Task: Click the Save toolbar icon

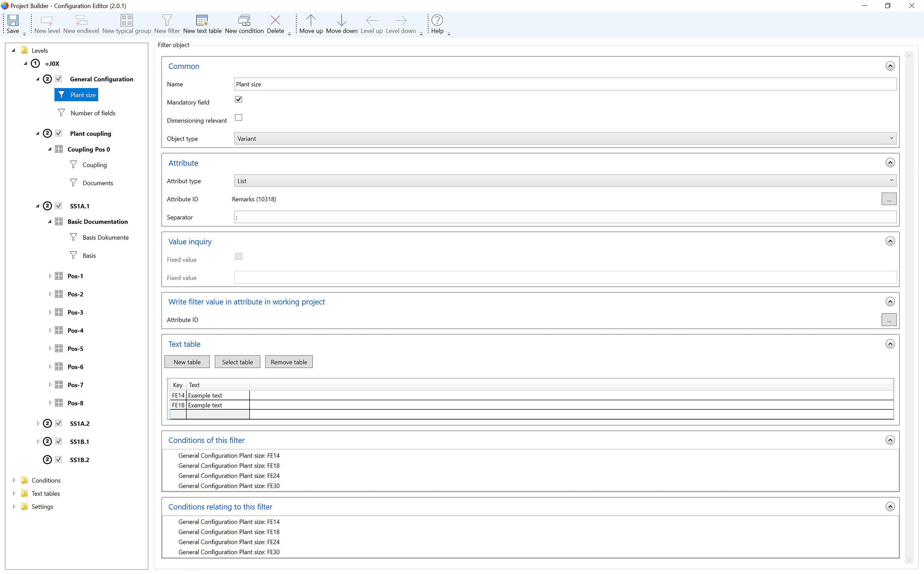Action: [x=12, y=21]
